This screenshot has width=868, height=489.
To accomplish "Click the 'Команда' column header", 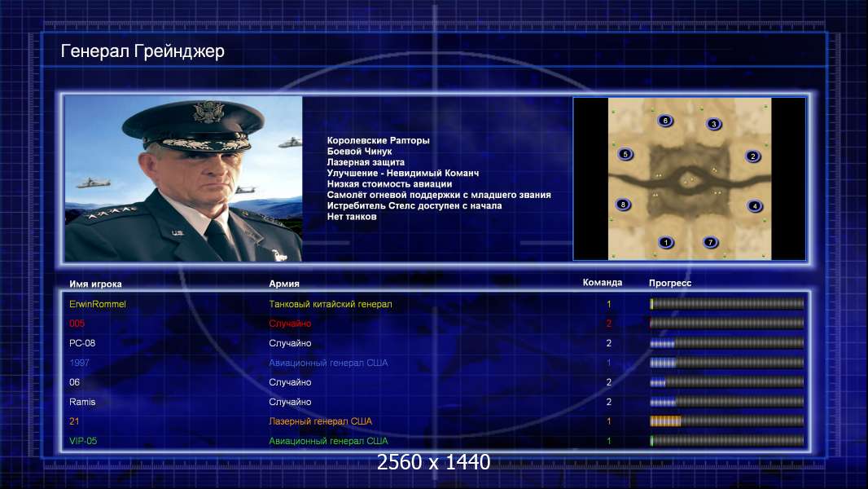I will (603, 283).
